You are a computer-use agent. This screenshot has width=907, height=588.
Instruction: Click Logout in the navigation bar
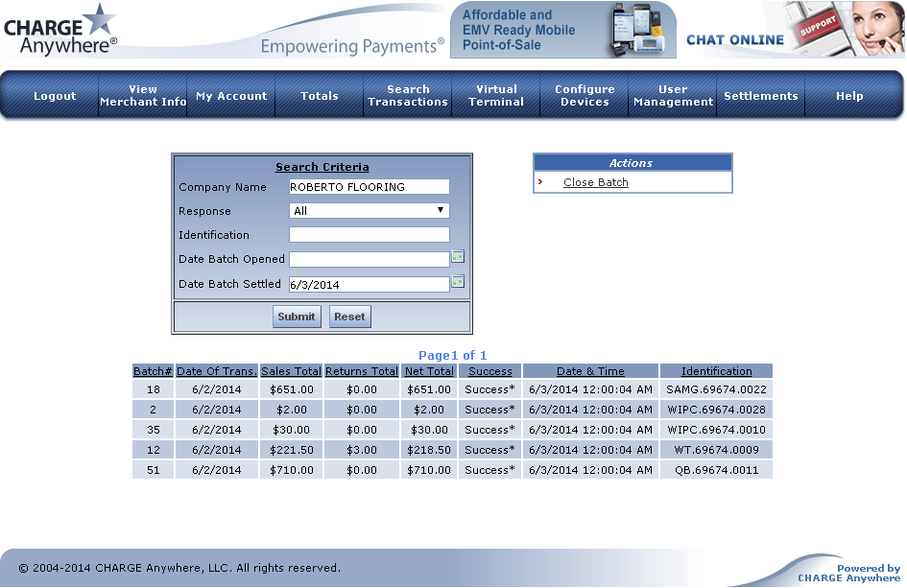pyautogui.click(x=55, y=96)
